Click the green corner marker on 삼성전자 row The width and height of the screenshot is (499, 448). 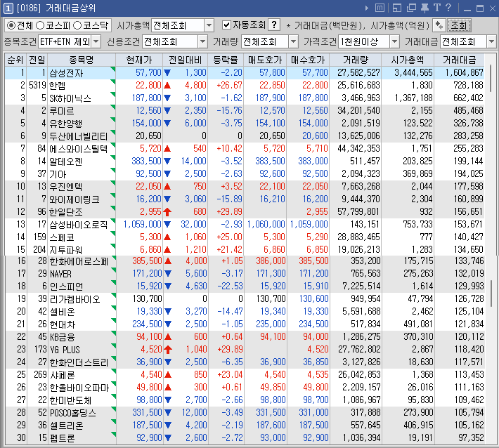tap(112, 69)
